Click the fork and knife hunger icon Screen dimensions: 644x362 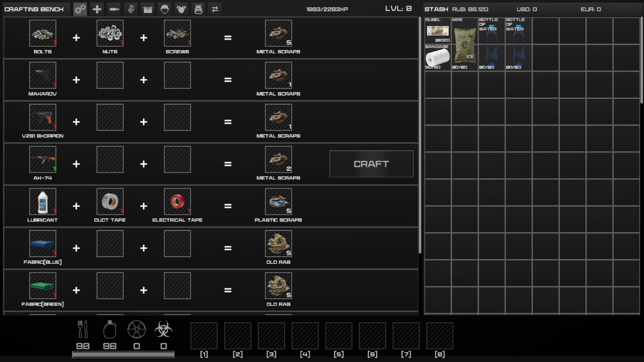(83, 330)
